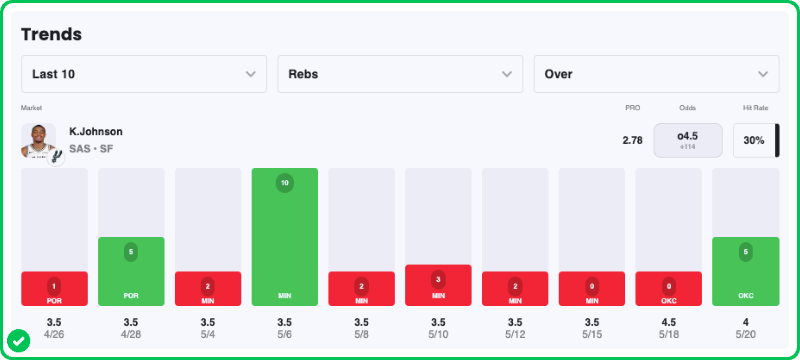Click the 5/15 MIN red bar
This screenshot has width=800, height=360.
pyautogui.click(x=592, y=289)
